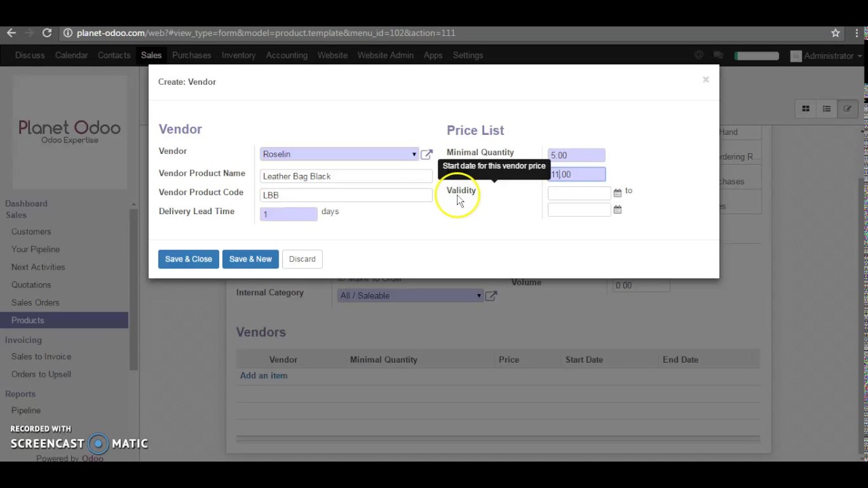Click the Planet Odoo logo

(69, 131)
